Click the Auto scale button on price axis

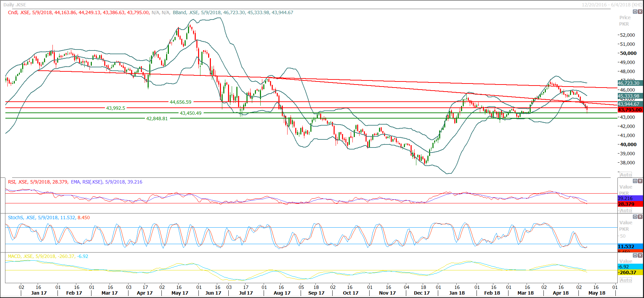pyautogui.click(x=626, y=174)
